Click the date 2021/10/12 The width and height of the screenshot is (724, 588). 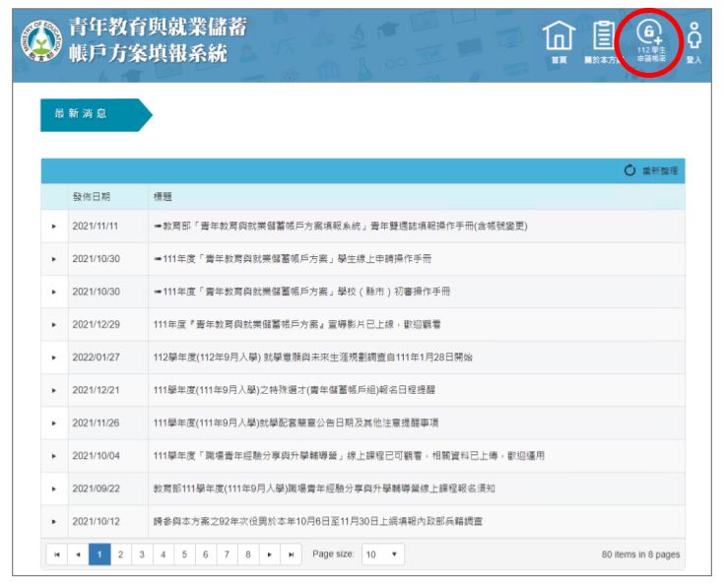(x=97, y=521)
